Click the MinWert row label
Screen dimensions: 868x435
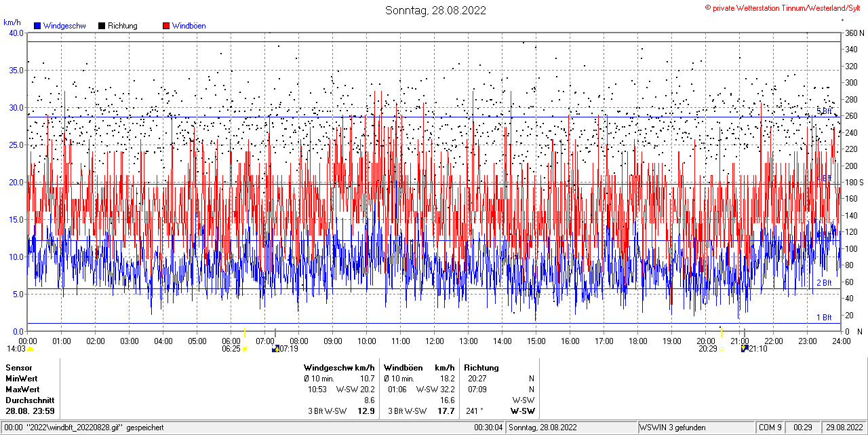pyautogui.click(x=22, y=378)
